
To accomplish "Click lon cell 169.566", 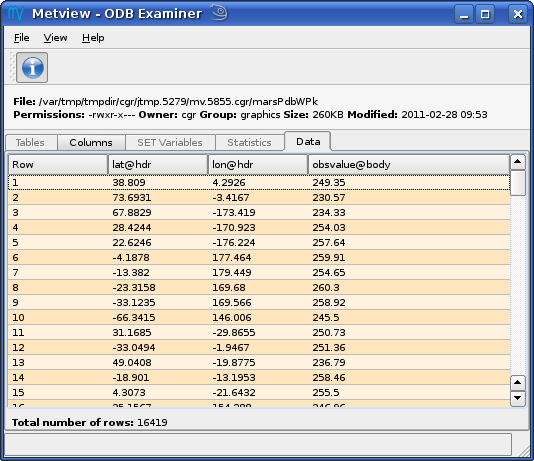I will [x=258, y=302].
